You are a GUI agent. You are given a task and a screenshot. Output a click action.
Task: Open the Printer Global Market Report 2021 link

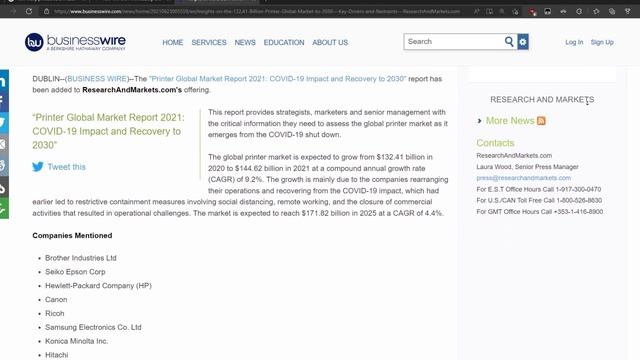click(x=278, y=79)
